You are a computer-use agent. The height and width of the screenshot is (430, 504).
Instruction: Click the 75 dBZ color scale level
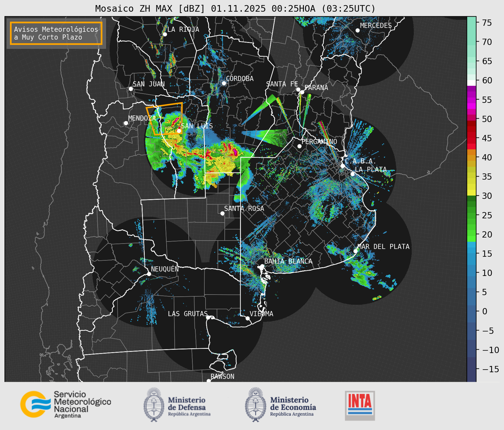(471, 23)
